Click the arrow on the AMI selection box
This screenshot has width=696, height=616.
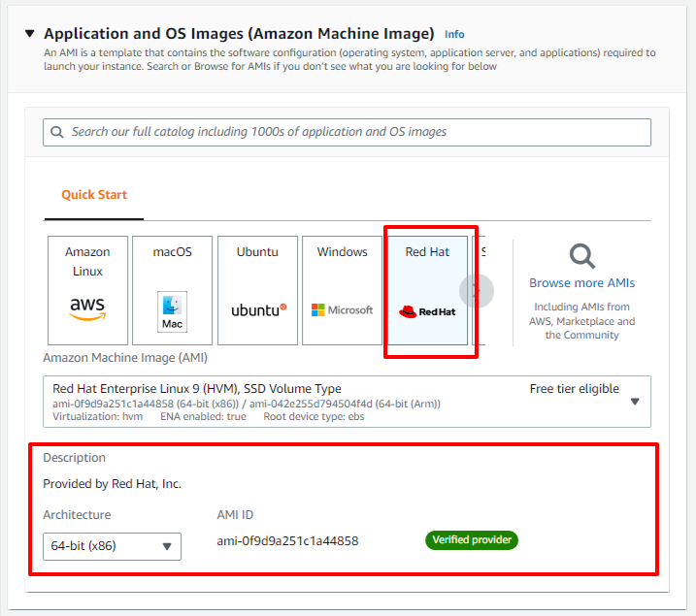tap(635, 402)
